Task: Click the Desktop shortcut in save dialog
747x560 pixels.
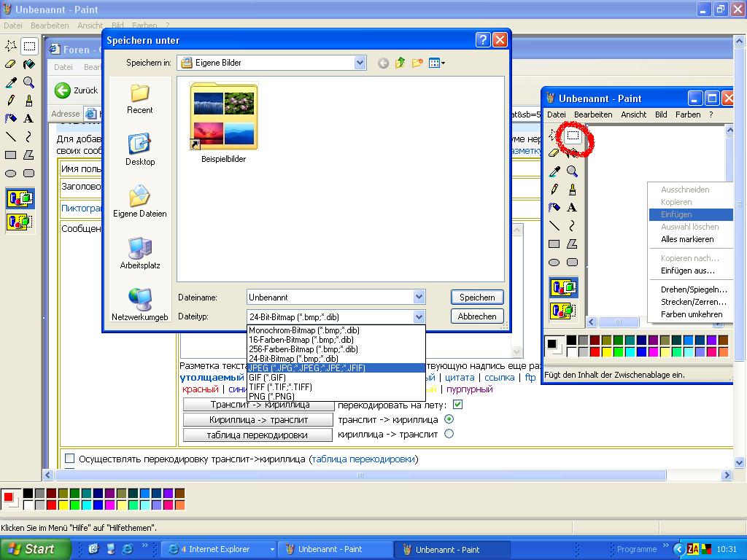Action: (x=140, y=149)
